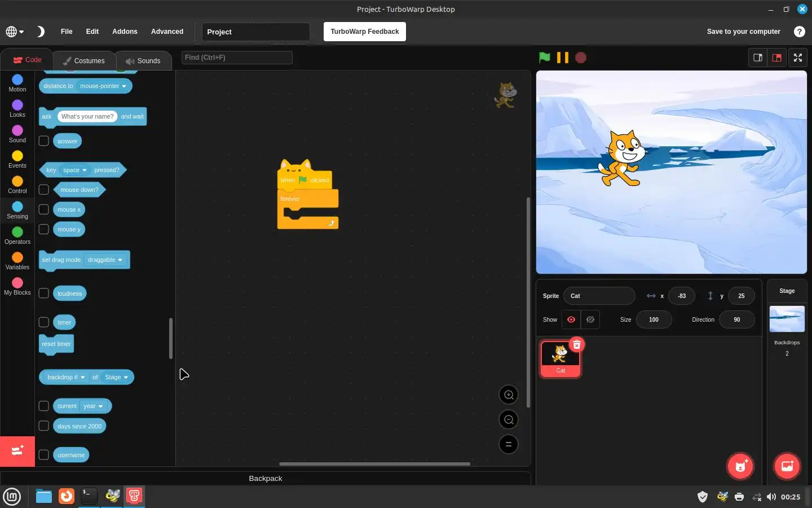Choose a new sprite with cat button
This screenshot has height=508, width=812.
[x=740, y=466]
